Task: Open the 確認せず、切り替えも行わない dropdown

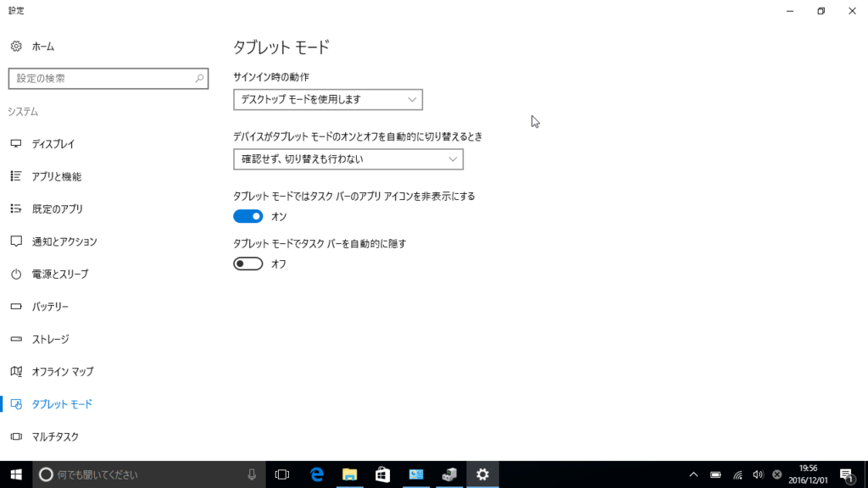Action: [x=348, y=159]
